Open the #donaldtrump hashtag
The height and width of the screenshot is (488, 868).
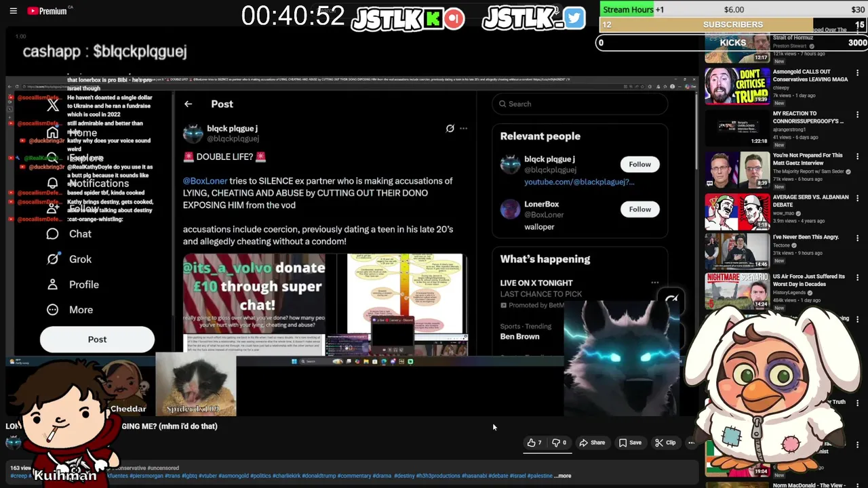pos(319,476)
